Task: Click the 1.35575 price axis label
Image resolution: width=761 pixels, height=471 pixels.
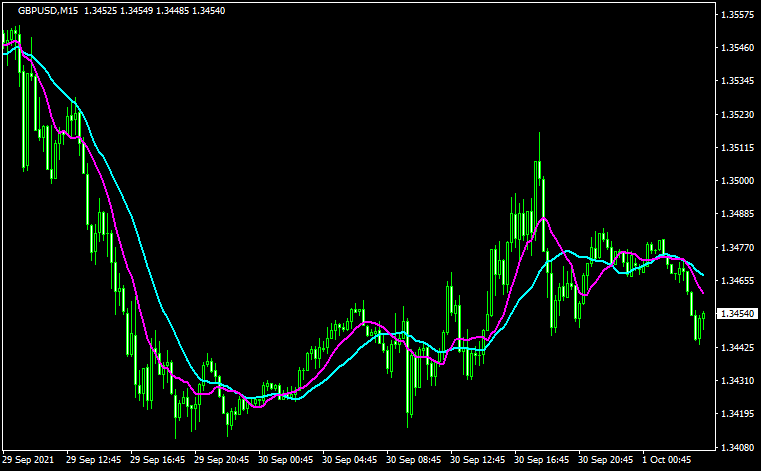Action: click(738, 15)
